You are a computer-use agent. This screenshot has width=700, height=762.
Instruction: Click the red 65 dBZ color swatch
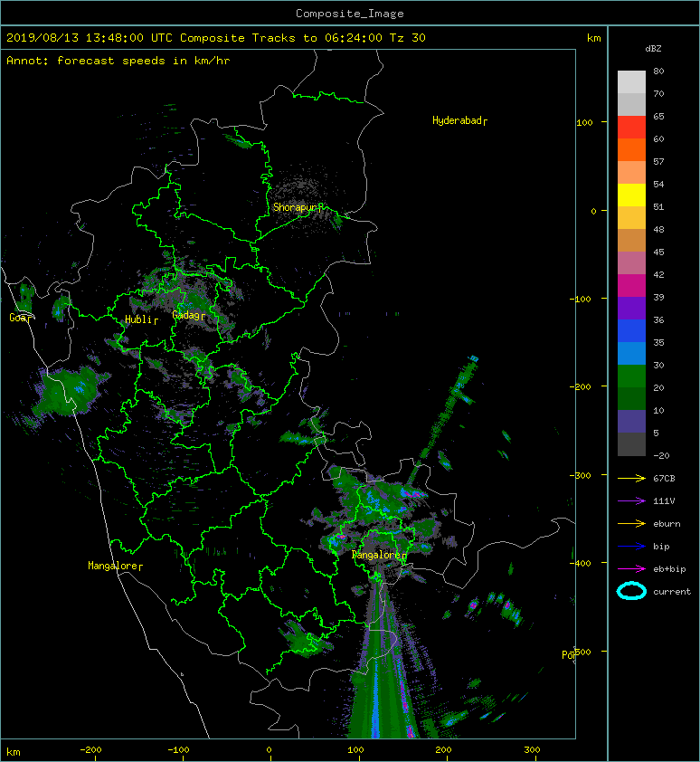coord(631,128)
